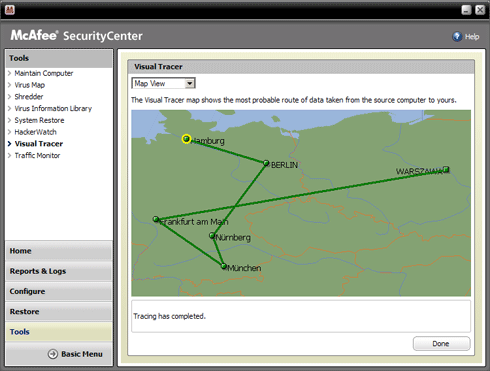The height and width of the screenshot is (371, 490).
Task: Select the Frankfurt am Main node
Action: [156, 219]
